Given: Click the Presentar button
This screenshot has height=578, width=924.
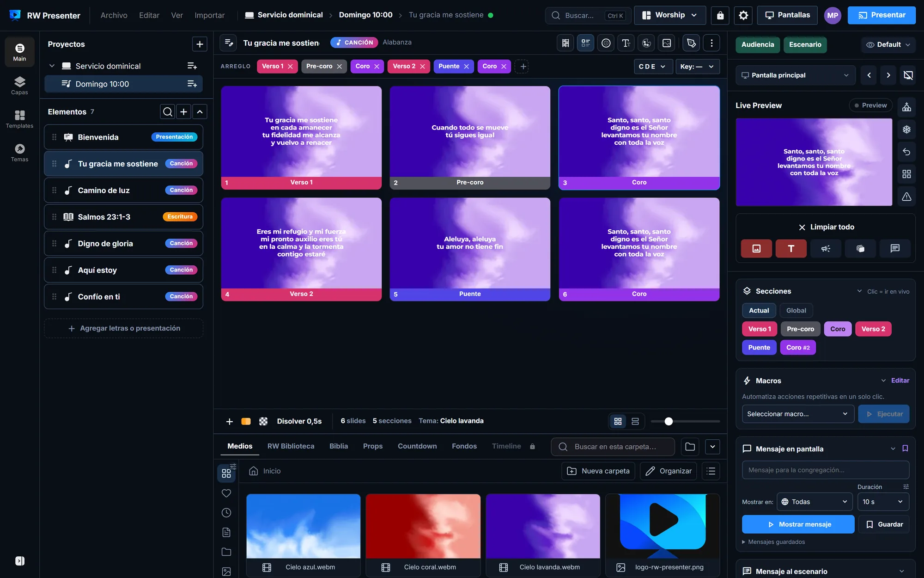Looking at the screenshot, I should [881, 15].
